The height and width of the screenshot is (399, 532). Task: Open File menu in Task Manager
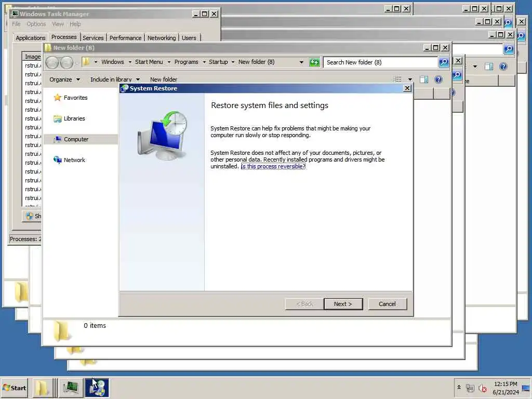pos(16,24)
